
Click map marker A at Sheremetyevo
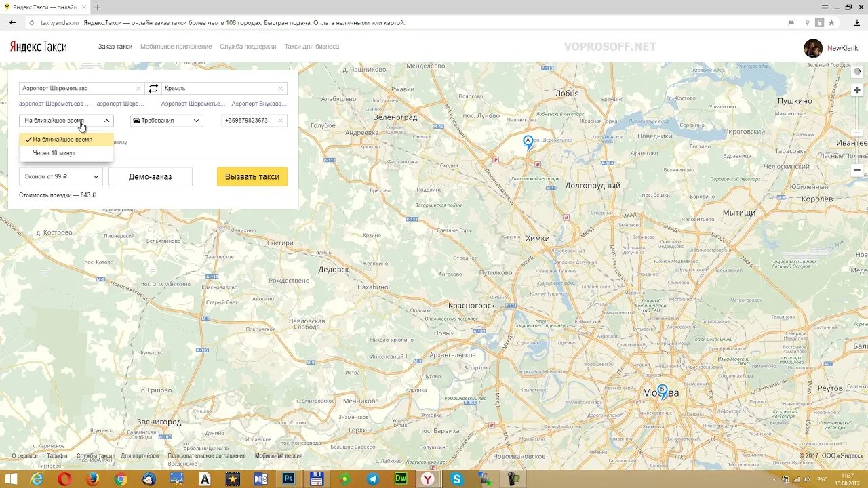tap(528, 142)
